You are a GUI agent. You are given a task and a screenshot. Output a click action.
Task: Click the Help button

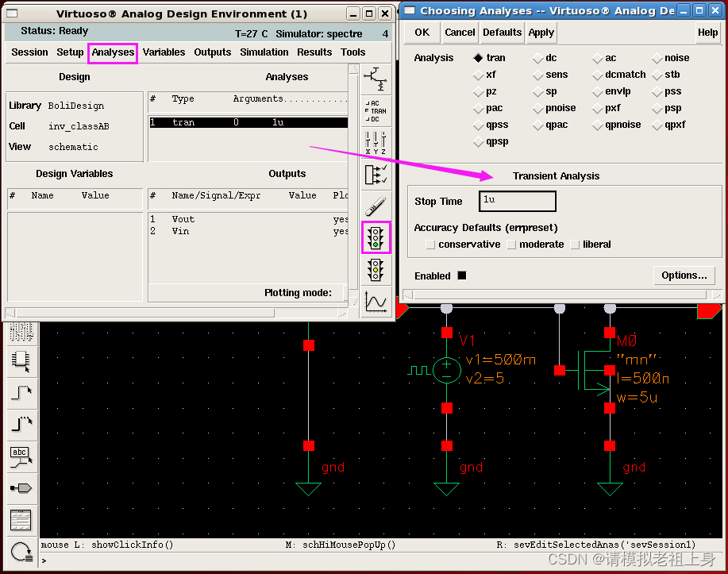(x=707, y=33)
